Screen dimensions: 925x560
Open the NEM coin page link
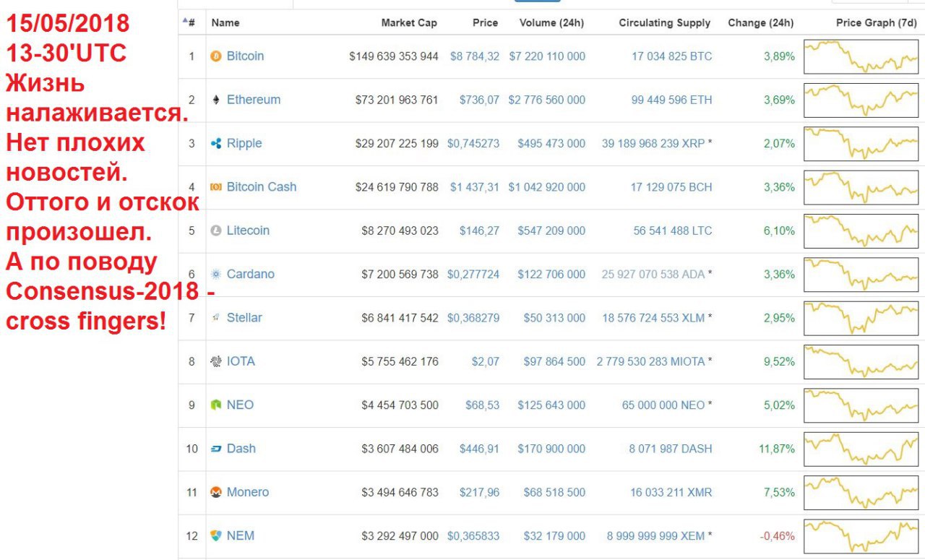coord(241,536)
